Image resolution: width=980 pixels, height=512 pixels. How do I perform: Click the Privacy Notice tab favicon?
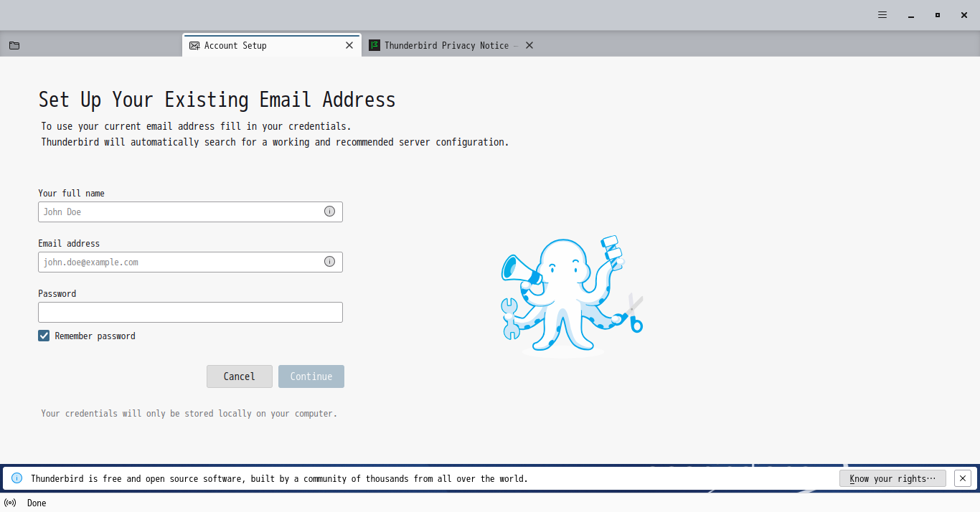pos(374,45)
